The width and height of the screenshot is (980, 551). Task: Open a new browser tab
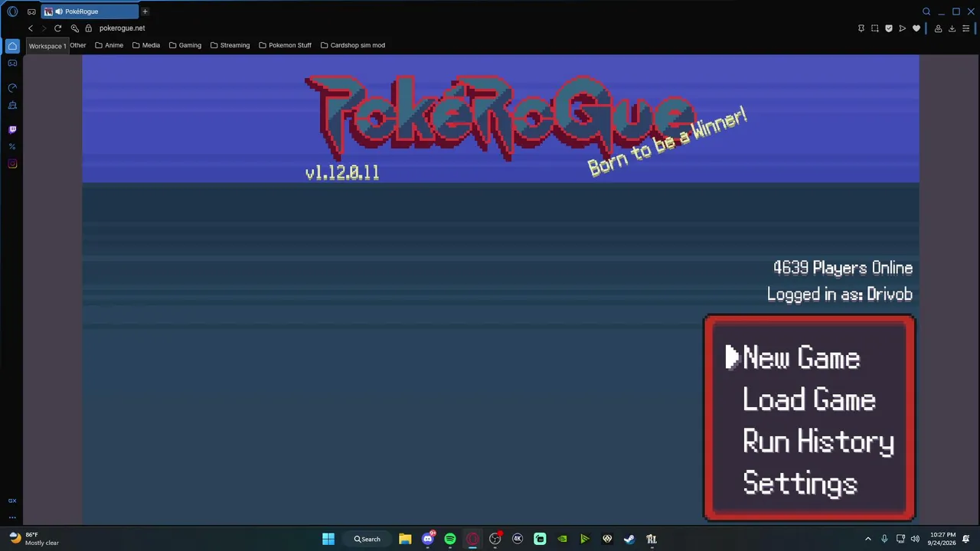[145, 11]
